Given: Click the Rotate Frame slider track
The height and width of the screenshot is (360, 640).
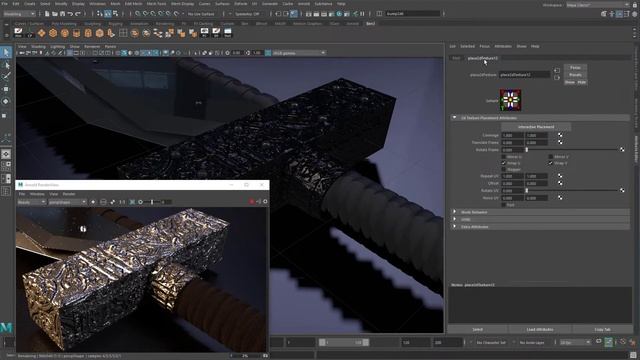Looking at the screenshot, I should pos(573,150).
